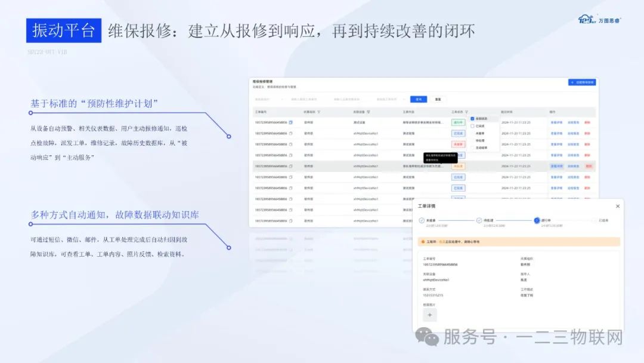Click red 删除 link in the red-status row
This screenshot has height=363, width=644.
pos(587,144)
